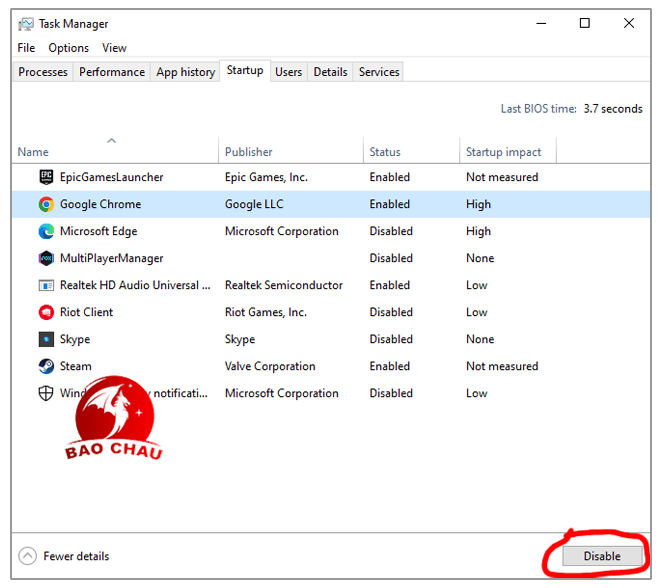Collapse view with Fewer details arrow

click(27, 556)
